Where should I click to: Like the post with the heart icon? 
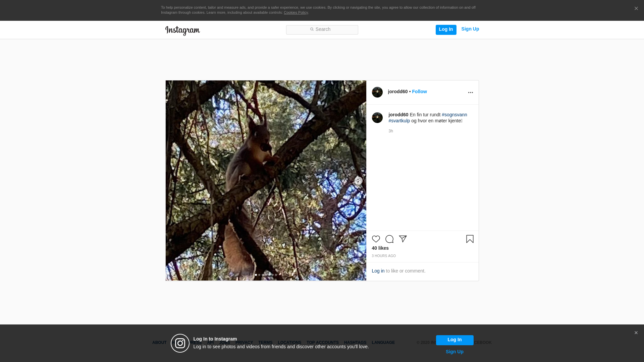coord(376,239)
